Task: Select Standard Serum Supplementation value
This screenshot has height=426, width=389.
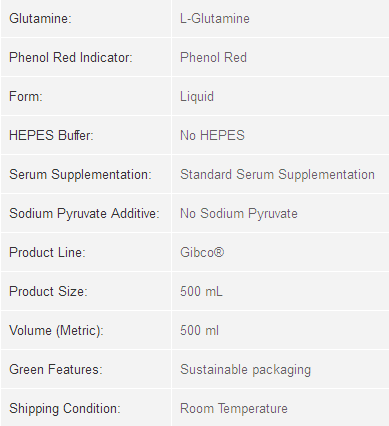Action: [277, 174]
